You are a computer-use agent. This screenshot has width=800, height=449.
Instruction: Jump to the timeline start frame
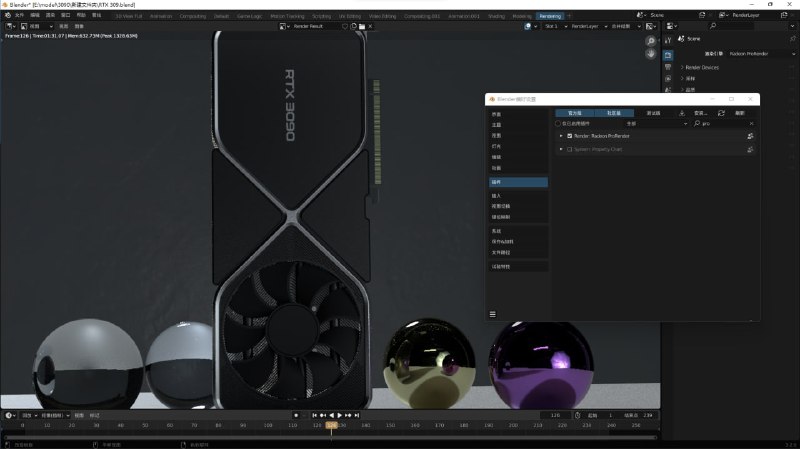click(x=314, y=415)
